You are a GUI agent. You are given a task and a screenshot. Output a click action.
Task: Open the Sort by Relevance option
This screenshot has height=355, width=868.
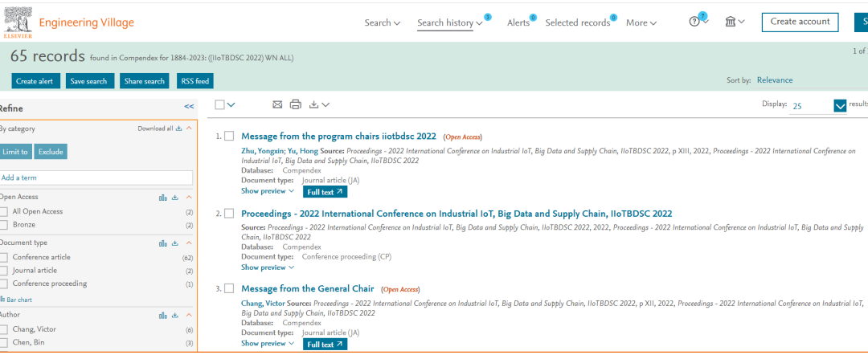(775, 80)
